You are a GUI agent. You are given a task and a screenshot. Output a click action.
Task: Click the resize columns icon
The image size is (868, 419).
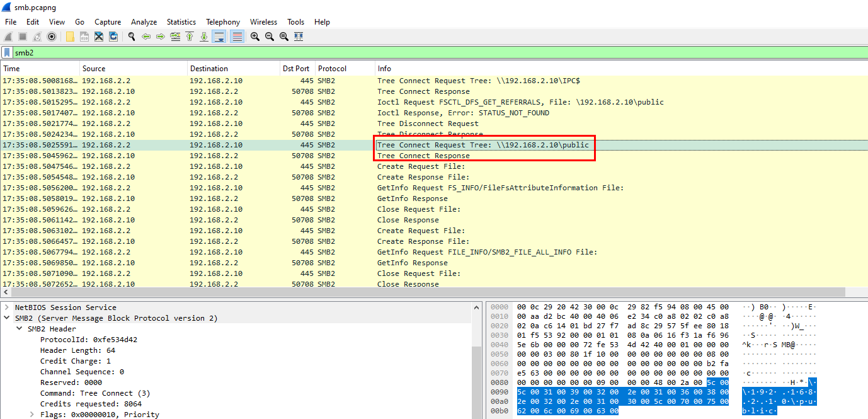(x=299, y=37)
